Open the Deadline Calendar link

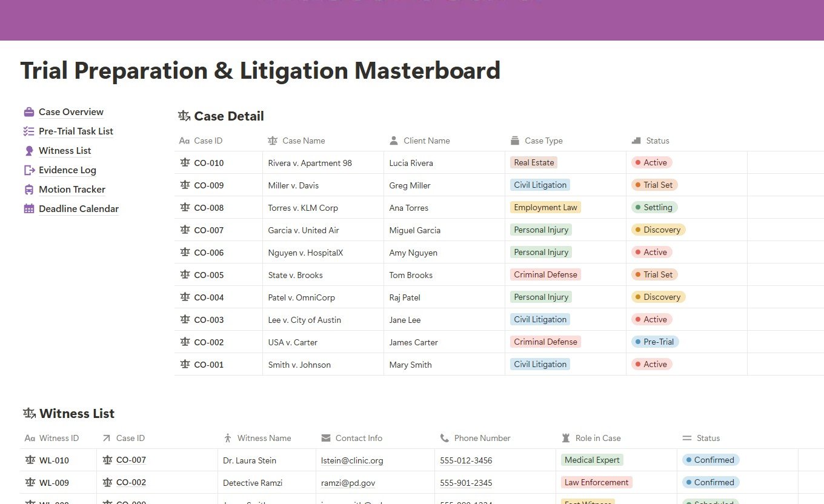[x=79, y=209]
